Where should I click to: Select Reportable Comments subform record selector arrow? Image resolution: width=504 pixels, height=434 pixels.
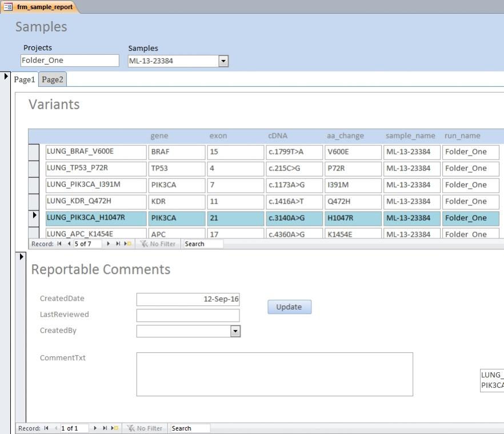pyautogui.click(x=21, y=257)
